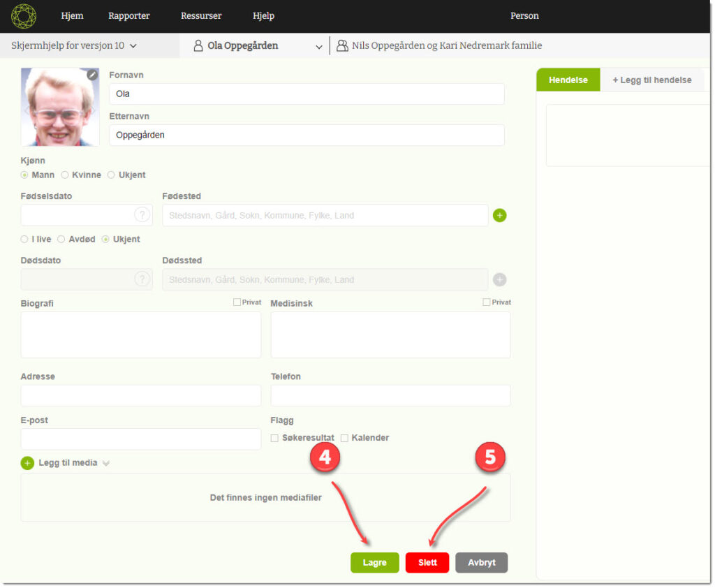
Task: Click the family icon next to Nils Oppegården
Action: click(342, 46)
